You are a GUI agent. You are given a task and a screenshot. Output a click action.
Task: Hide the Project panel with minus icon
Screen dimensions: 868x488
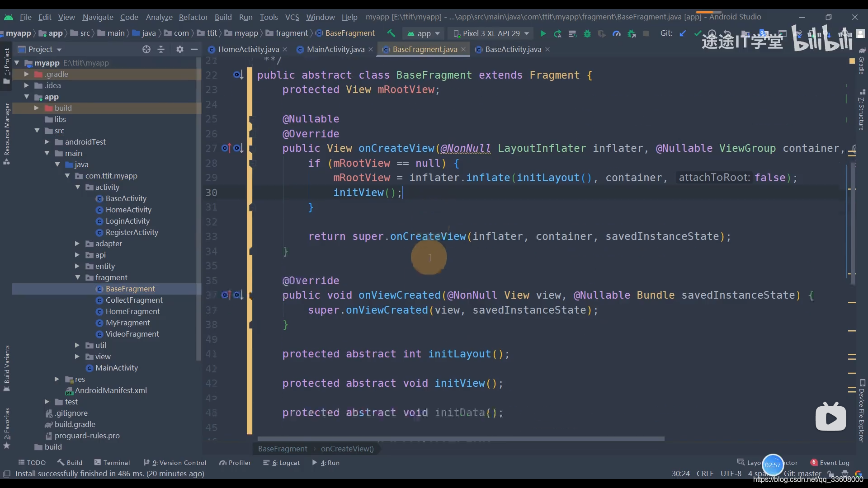[194, 49]
